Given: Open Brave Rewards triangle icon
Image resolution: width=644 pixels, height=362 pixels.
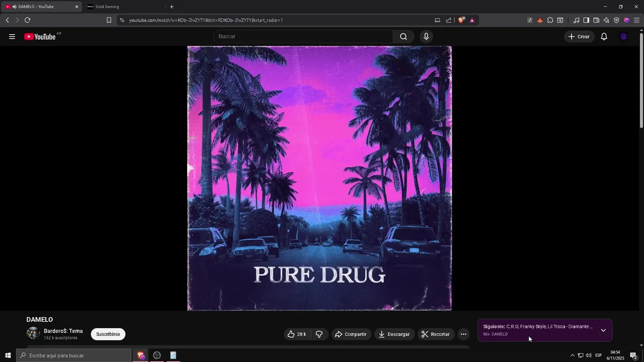Looking at the screenshot, I should pyautogui.click(x=472, y=20).
